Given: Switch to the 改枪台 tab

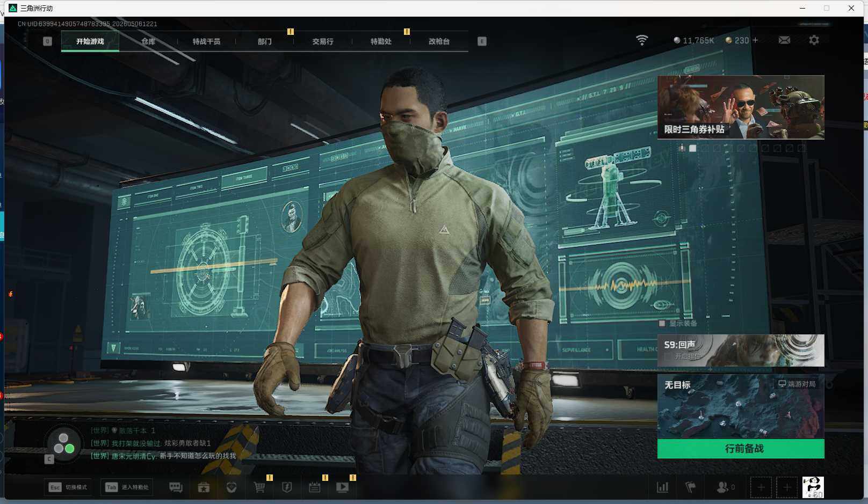Looking at the screenshot, I should (x=439, y=41).
